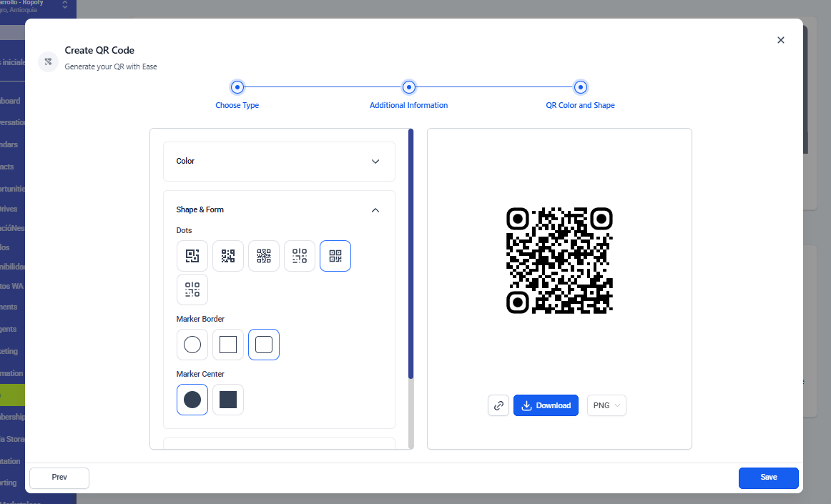Click the QR icon beside Create QR Code
Image resolution: width=831 pixels, height=504 pixels.
[49, 61]
